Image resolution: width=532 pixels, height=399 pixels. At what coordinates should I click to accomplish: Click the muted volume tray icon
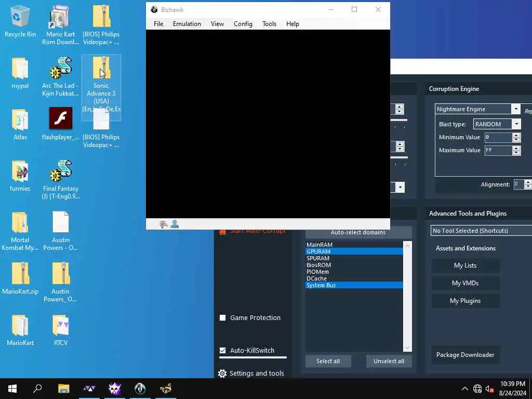tap(489, 389)
